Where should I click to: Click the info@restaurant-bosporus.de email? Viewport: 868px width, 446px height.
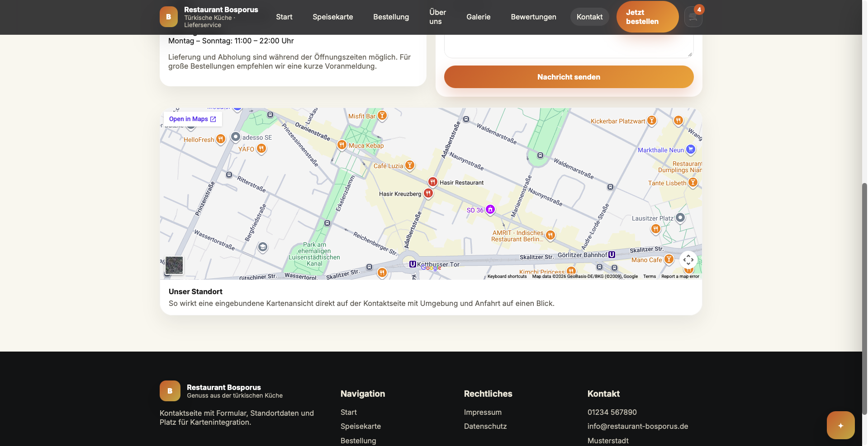click(638, 426)
